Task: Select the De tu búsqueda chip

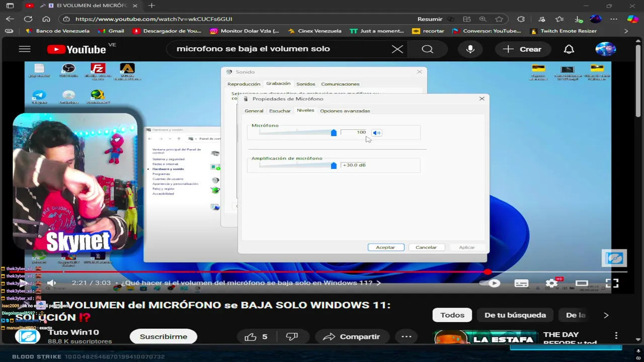Action: [x=515, y=315]
